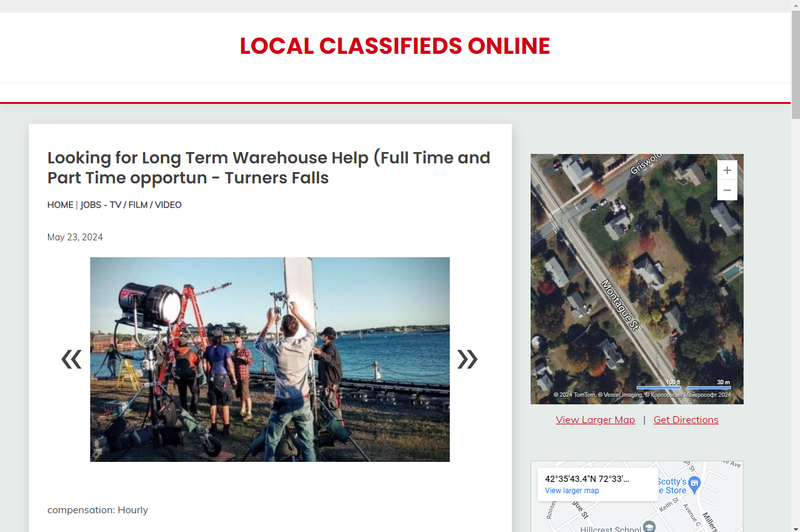800x532 pixels.
Task: Click the Griswold street label on map
Action: tap(647, 163)
